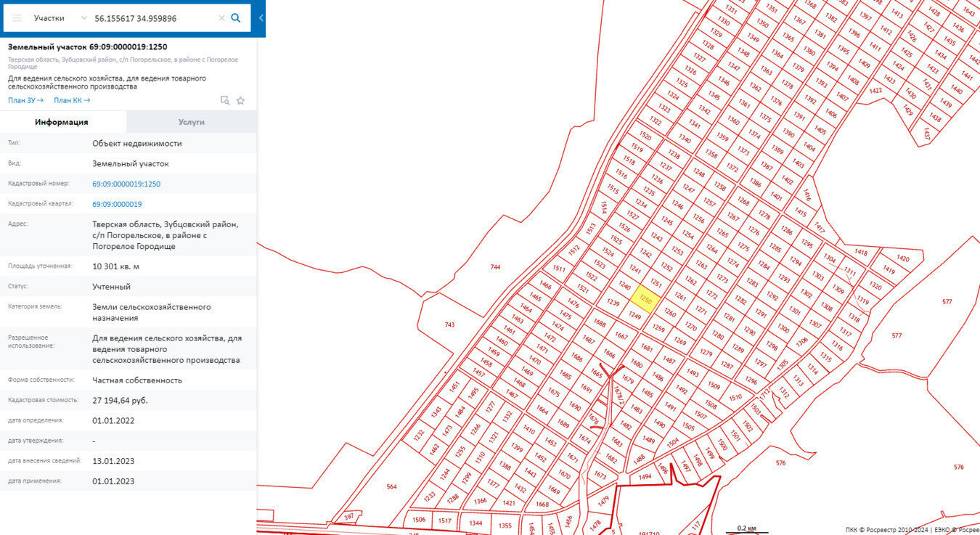Screen dimensions: 980x535
Task: Select the large parcel 744 on the map
Action: (x=495, y=267)
